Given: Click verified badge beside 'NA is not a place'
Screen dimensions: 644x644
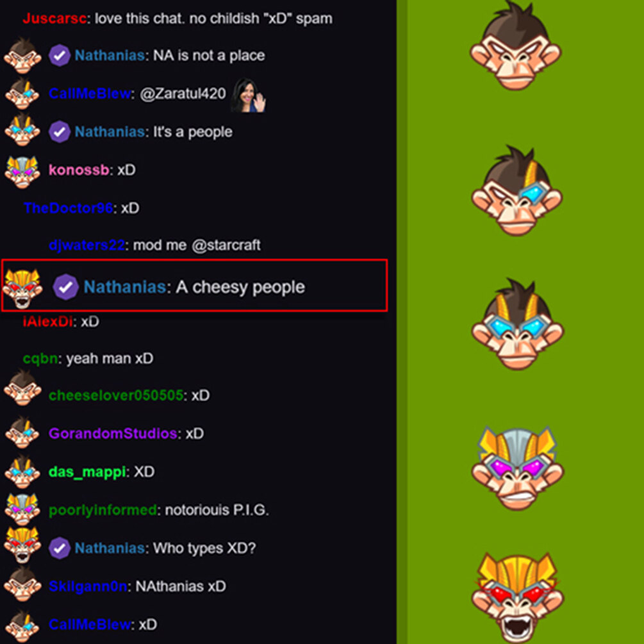Looking at the screenshot, I should (60, 56).
